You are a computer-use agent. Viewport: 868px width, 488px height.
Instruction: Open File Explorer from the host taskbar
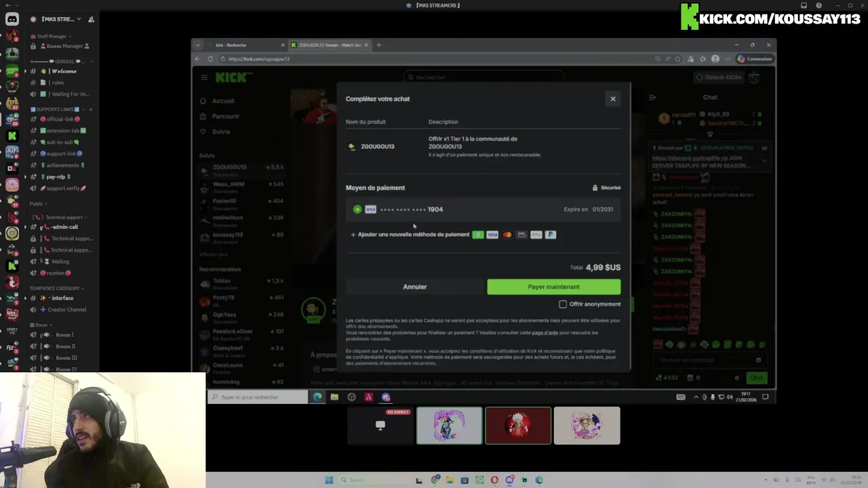(x=450, y=480)
